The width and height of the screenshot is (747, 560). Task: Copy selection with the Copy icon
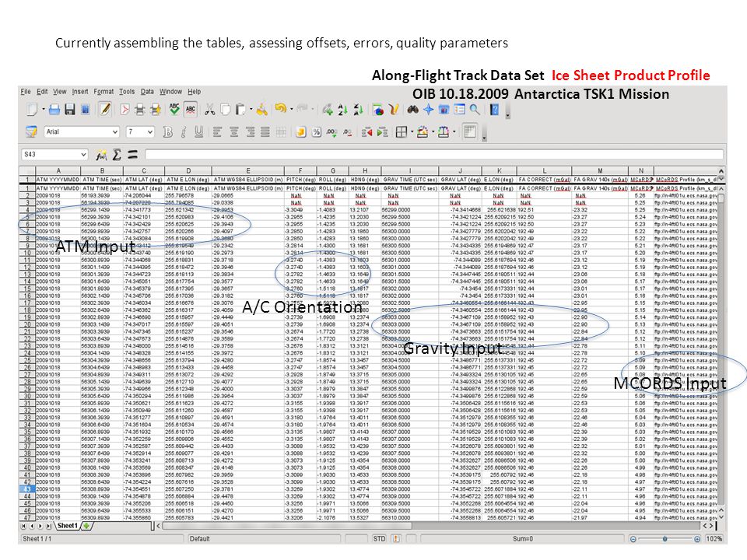coord(226,110)
